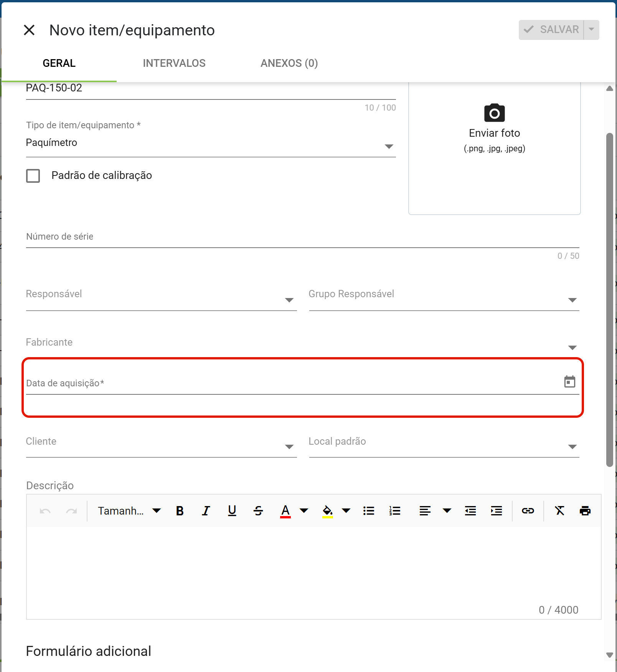Click the Formulário adicional heading
The height and width of the screenshot is (672, 617).
(x=88, y=651)
